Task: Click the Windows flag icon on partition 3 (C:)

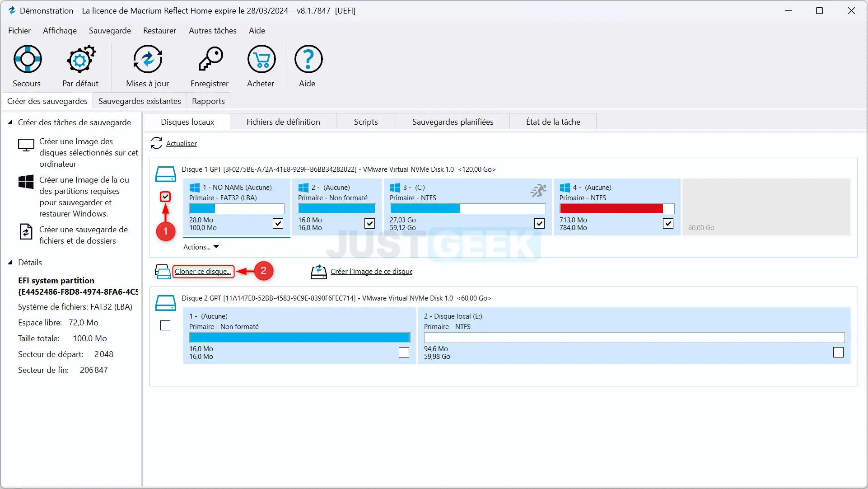Action: click(395, 188)
